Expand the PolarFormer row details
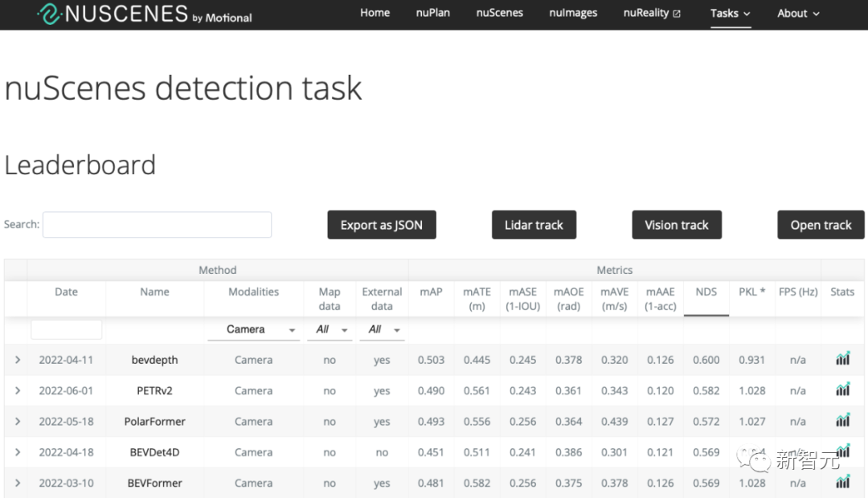The height and width of the screenshot is (498, 868). coord(18,421)
